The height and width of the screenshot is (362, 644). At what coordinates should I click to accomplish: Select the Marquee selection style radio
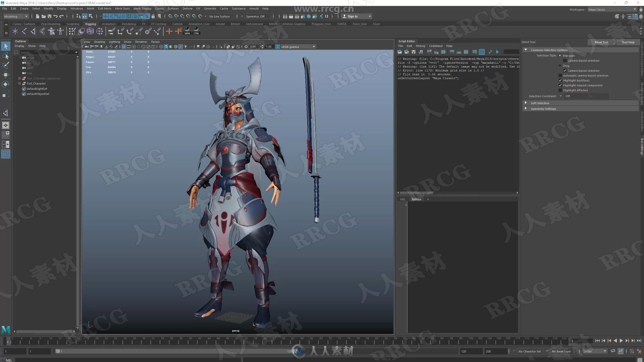pos(560,55)
